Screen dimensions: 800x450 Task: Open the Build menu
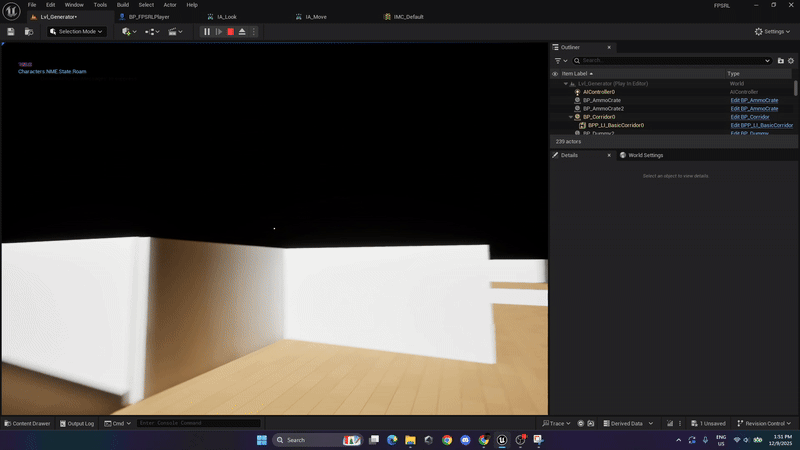[x=123, y=5]
